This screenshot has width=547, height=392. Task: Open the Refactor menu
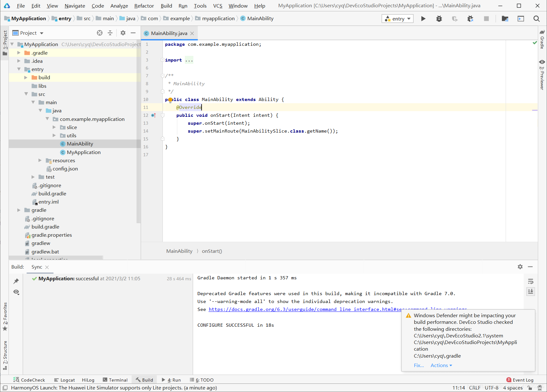pyautogui.click(x=144, y=6)
